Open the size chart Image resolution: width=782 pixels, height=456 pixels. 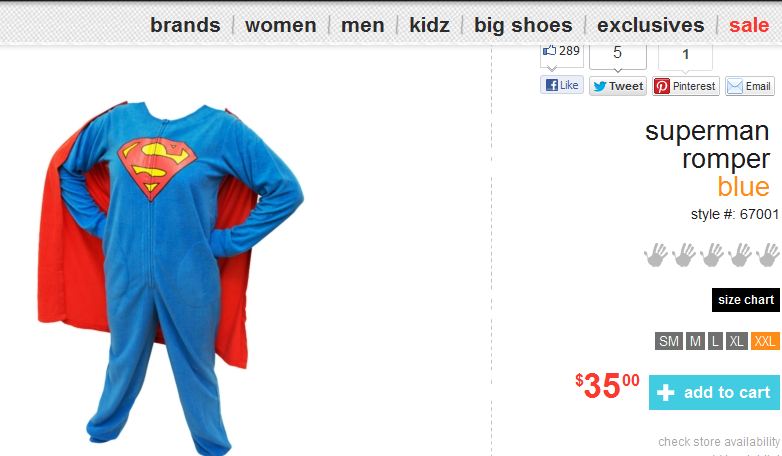(746, 300)
